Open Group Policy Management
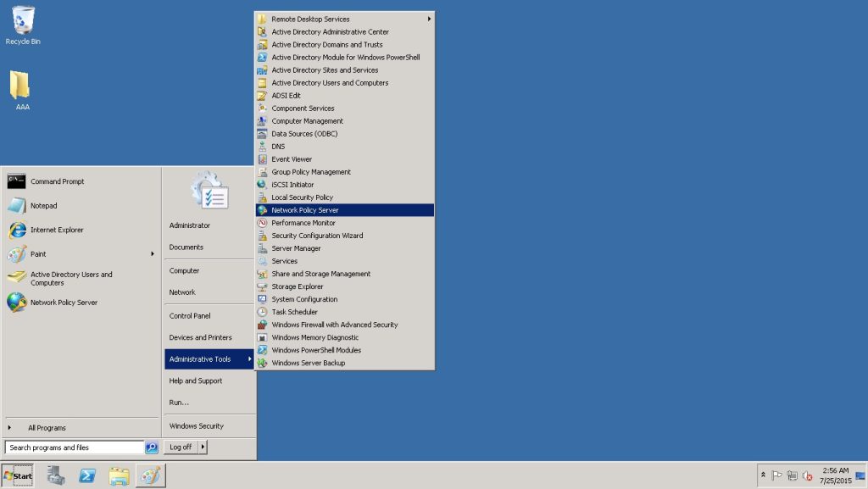The image size is (868, 489). (310, 172)
